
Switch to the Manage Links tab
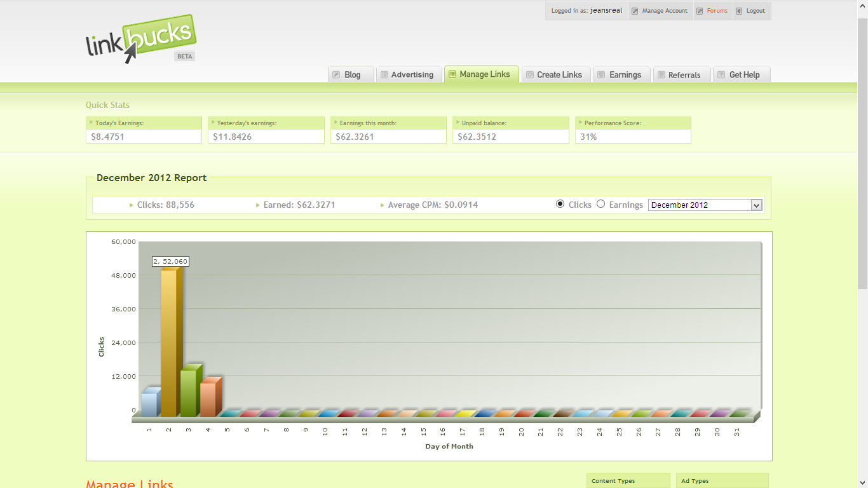point(482,74)
